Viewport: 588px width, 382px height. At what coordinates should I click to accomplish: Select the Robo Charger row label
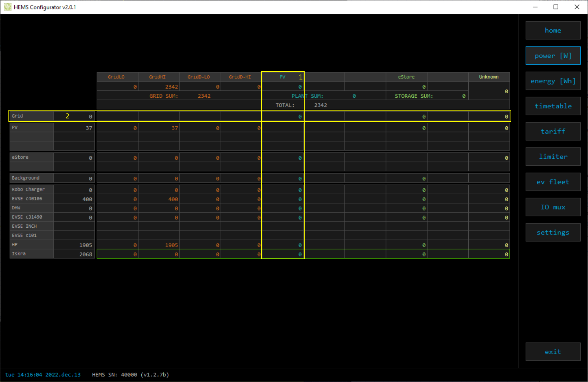[28, 190]
